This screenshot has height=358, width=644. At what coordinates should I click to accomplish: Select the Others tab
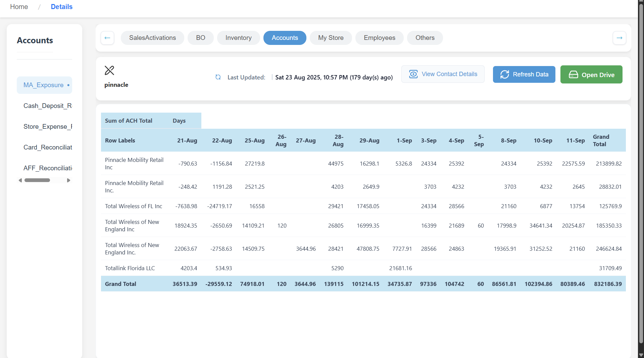tap(425, 38)
